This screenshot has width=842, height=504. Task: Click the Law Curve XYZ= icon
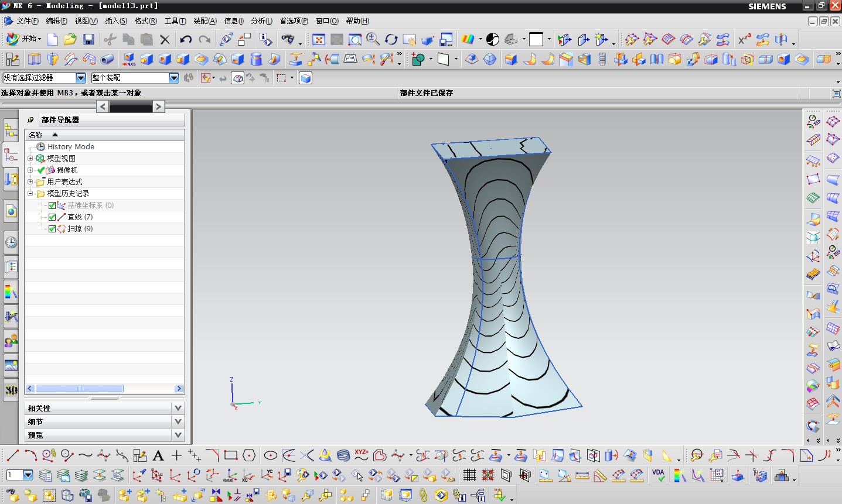tap(362, 455)
